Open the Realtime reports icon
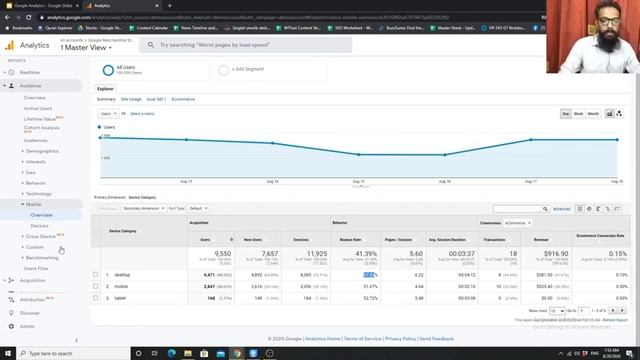Image resolution: width=640 pixels, height=360 pixels. (x=11, y=72)
